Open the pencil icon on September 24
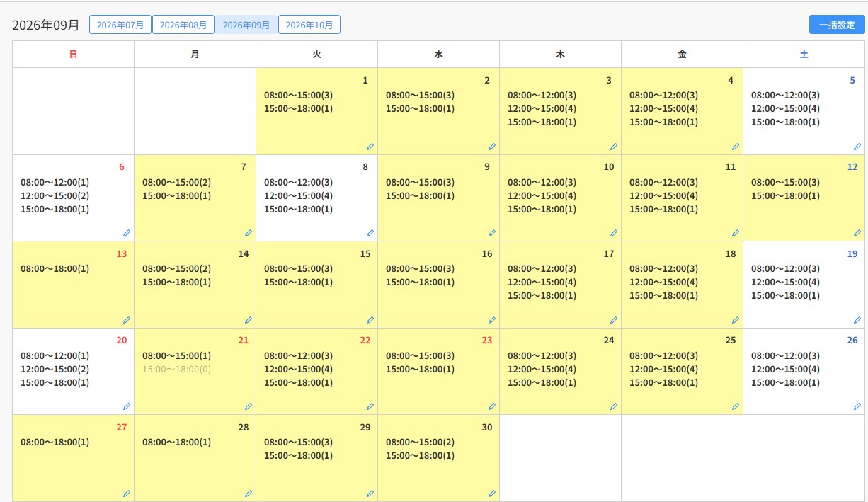The height and width of the screenshot is (502, 868). point(614,406)
